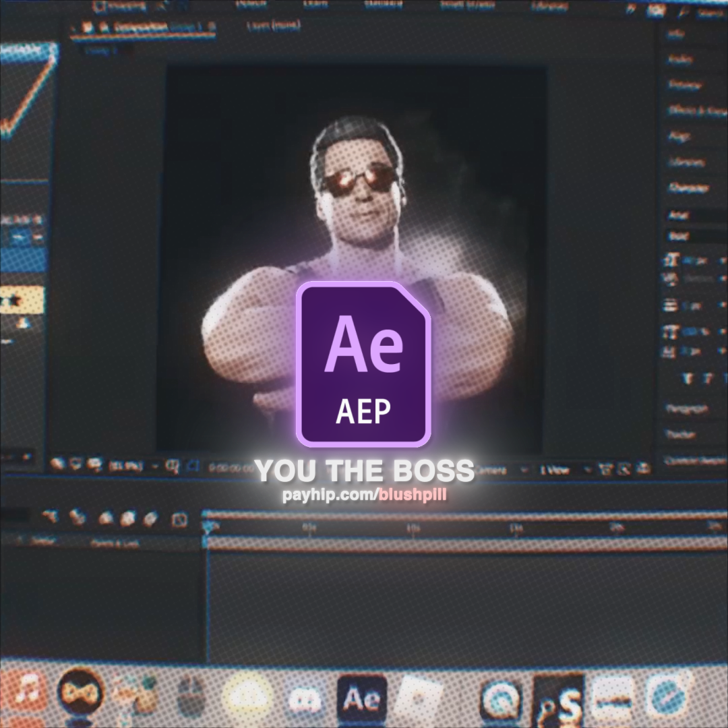Image resolution: width=728 pixels, height=728 pixels.
Task: Click the VR headset environment icon
Action: [94, 464]
